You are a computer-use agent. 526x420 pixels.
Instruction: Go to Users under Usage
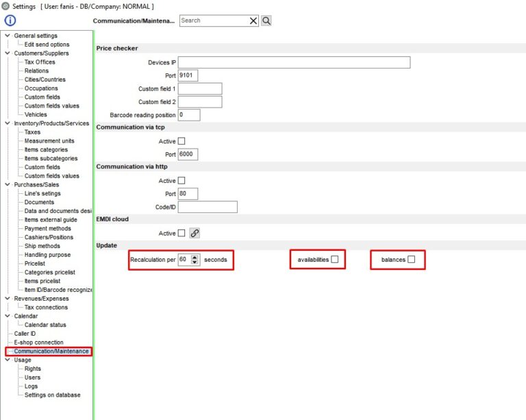pyautogui.click(x=32, y=378)
